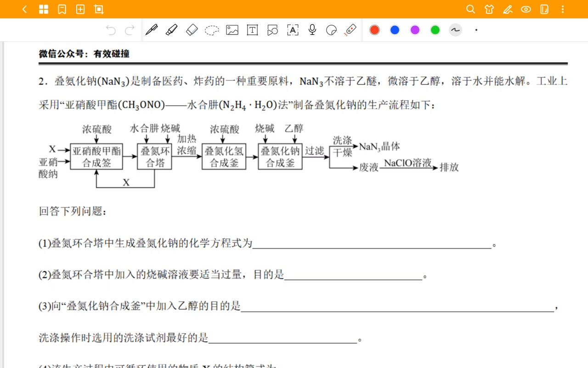Insert an image
The height and width of the screenshot is (368, 588).
point(232,30)
